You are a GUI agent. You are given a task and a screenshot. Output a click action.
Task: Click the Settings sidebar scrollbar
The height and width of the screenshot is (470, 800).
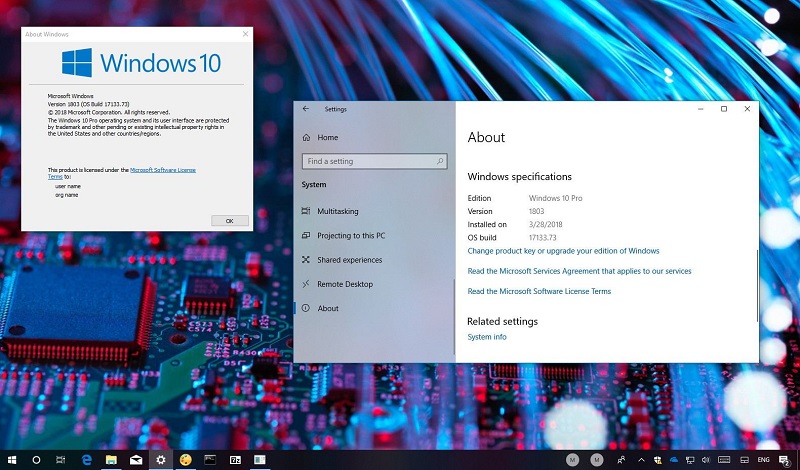[x=454, y=316]
